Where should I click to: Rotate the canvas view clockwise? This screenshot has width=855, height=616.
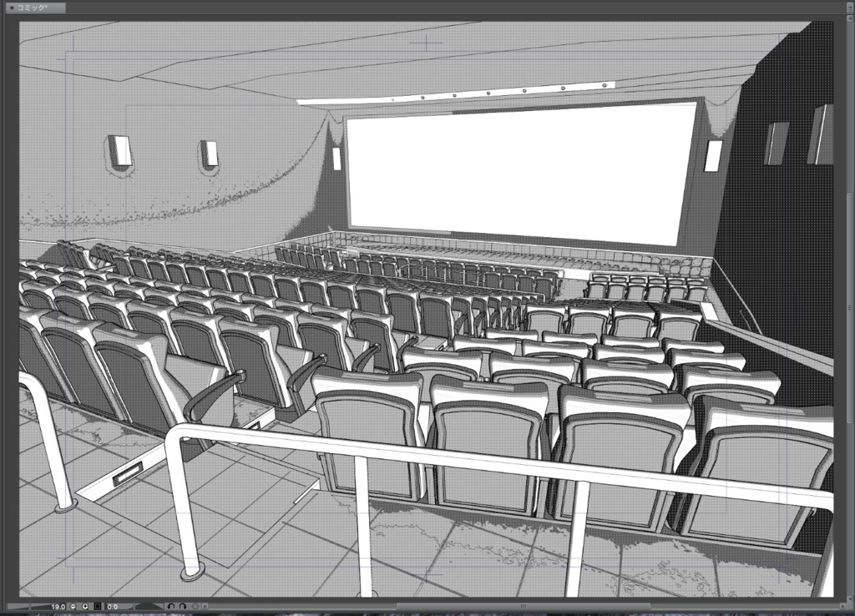tap(183, 606)
